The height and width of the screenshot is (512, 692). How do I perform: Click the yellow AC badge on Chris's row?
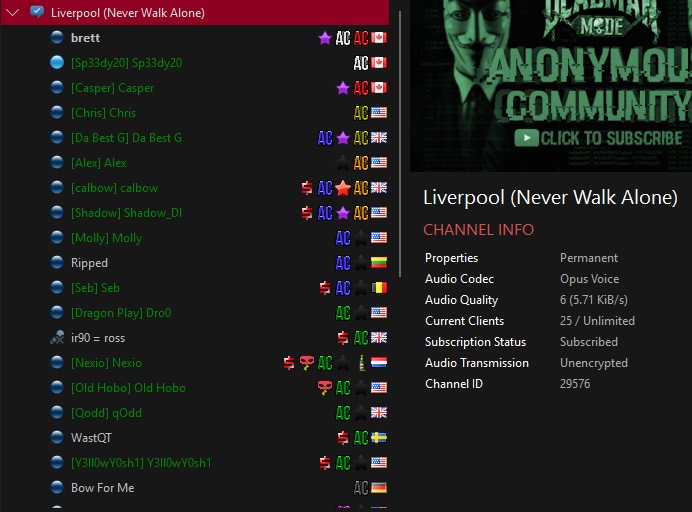point(361,113)
